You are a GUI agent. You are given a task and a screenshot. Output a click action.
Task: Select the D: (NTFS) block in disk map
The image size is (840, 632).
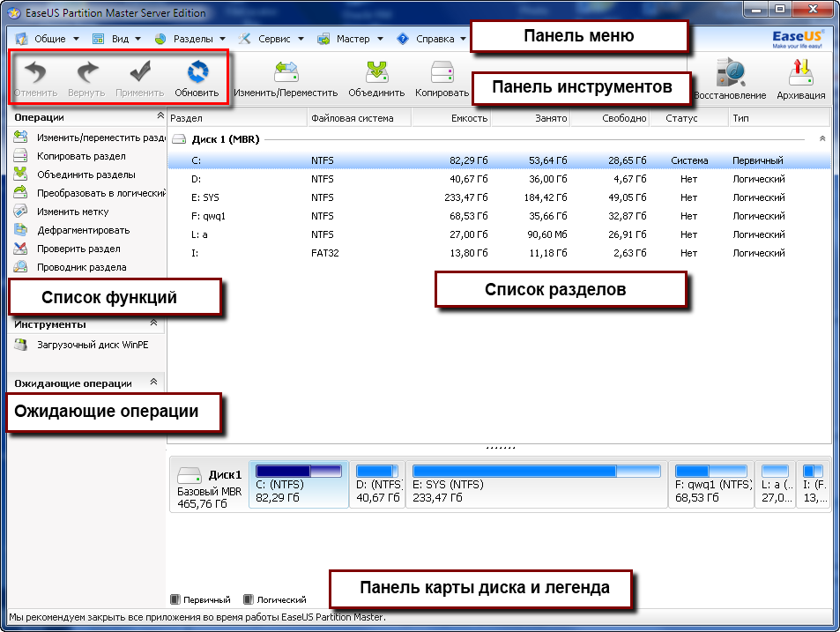(377, 485)
